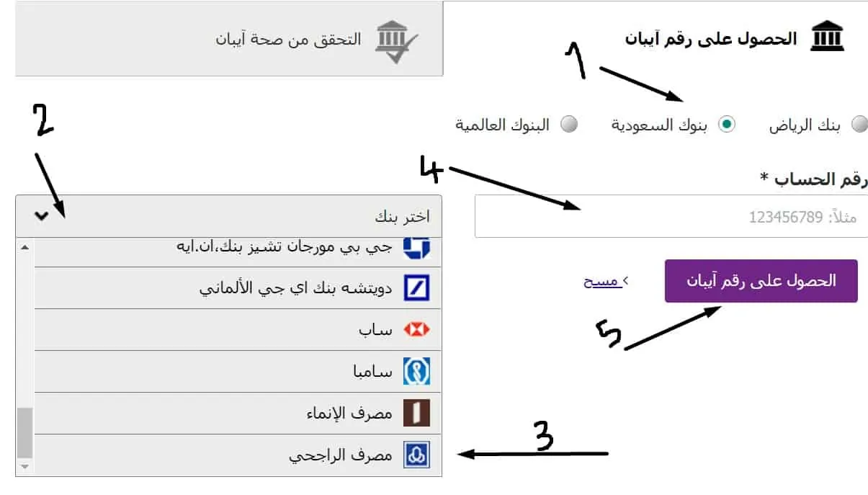The width and height of the screenshot is (868, 495).
Task: Switch to the التحقق من صحة آيبان tab
Action: 229,38
